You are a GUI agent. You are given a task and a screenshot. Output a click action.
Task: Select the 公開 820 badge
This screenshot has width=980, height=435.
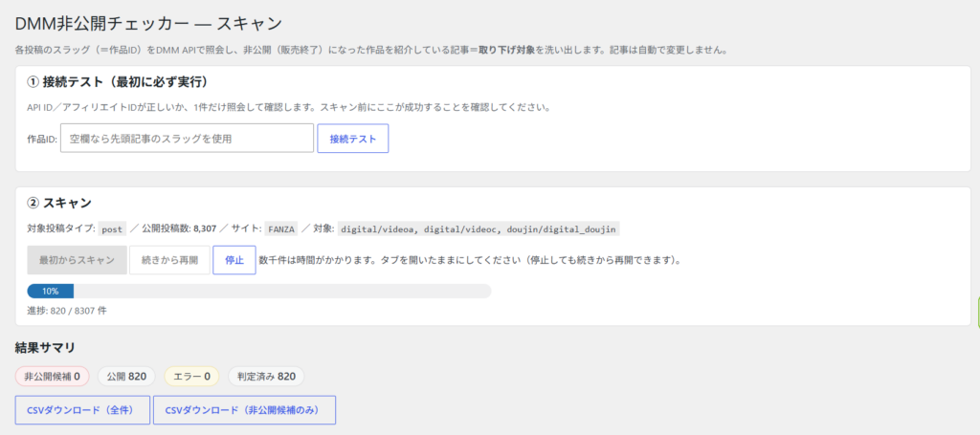127,377
